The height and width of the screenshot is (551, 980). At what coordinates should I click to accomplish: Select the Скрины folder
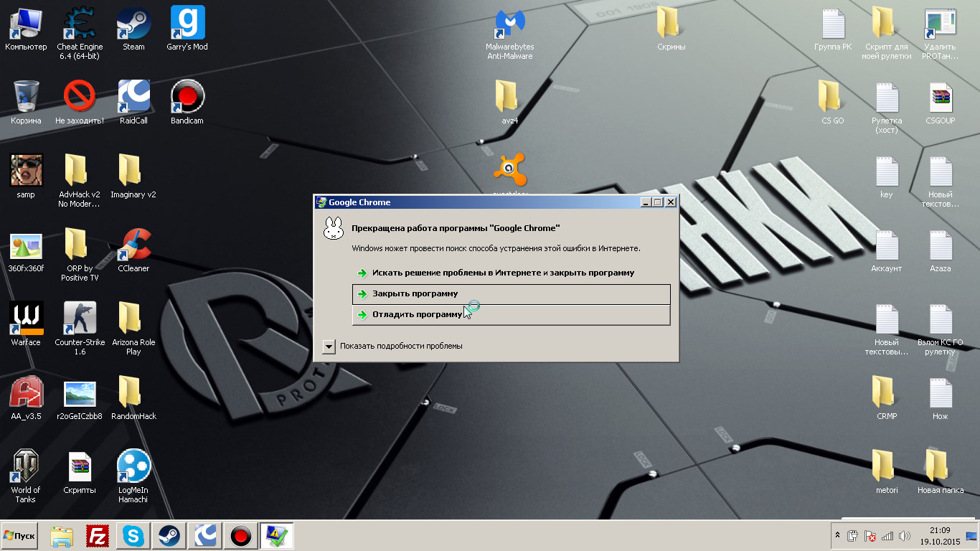point(671,29)
